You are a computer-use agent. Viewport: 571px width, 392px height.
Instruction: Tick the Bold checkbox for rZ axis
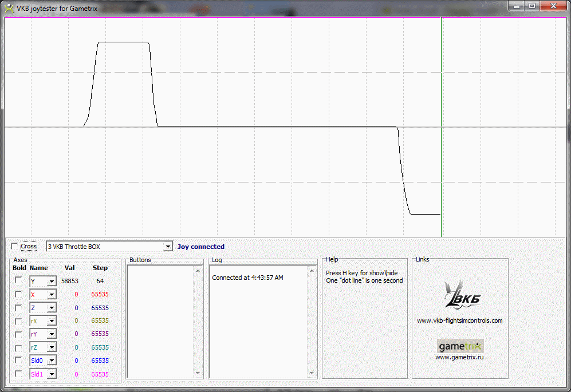18,347
